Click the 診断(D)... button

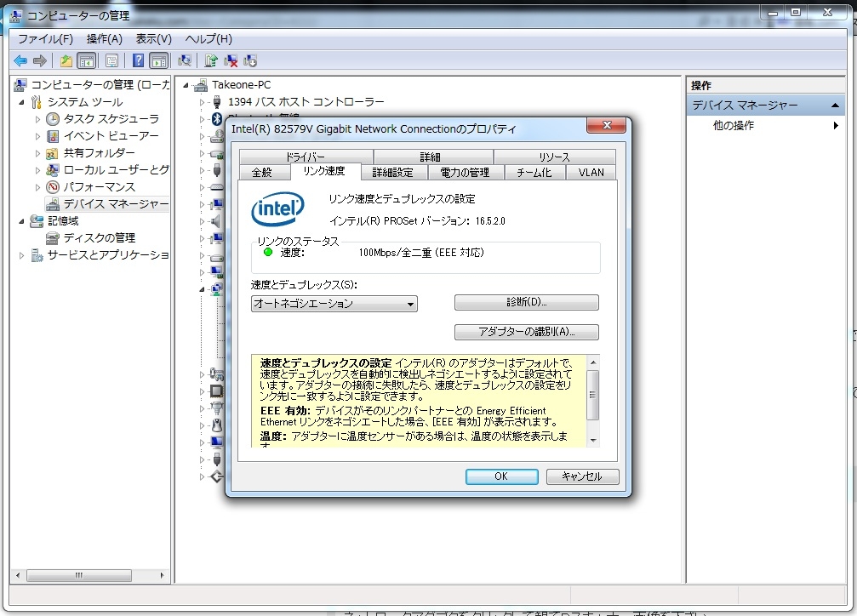click(526, 302)
